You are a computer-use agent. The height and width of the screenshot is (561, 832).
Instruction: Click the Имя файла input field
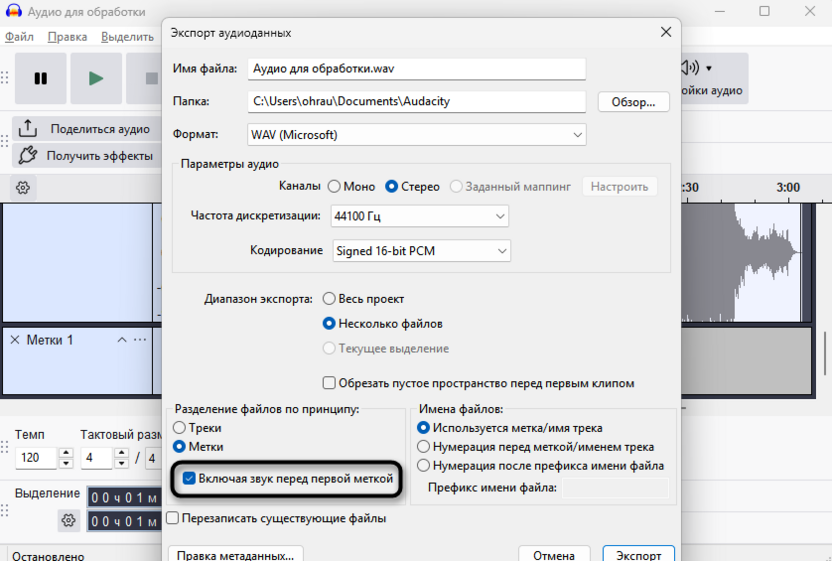417,68
